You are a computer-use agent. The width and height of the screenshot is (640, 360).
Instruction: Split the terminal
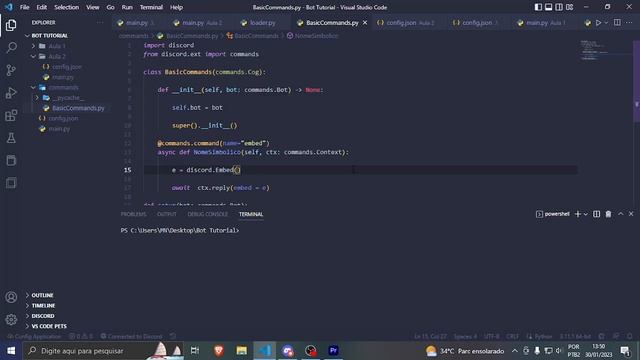pos(596,214)
